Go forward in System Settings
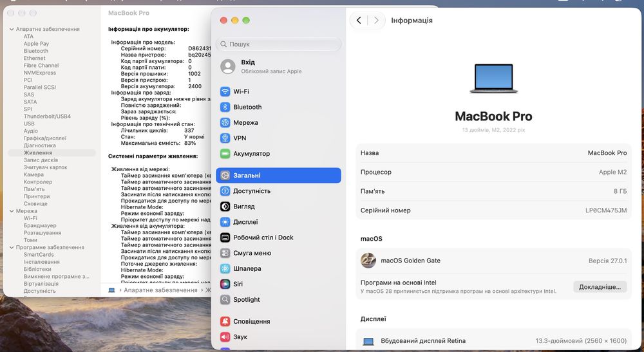Screen dimensions: 644x352 click(x=376, y=21)
